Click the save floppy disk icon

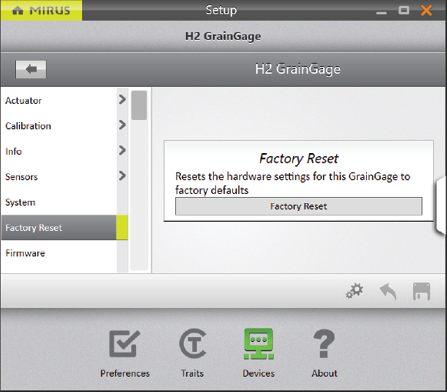coord(421,291)
